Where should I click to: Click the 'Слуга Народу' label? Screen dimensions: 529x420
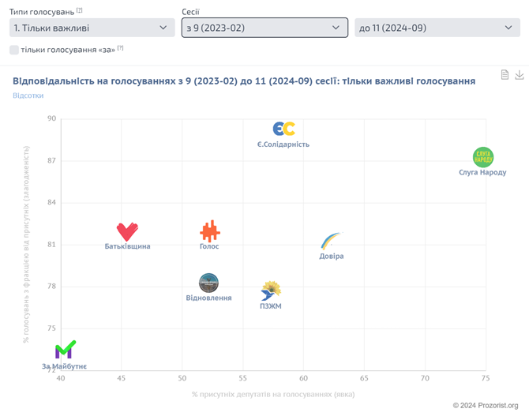tap(482, 172)
